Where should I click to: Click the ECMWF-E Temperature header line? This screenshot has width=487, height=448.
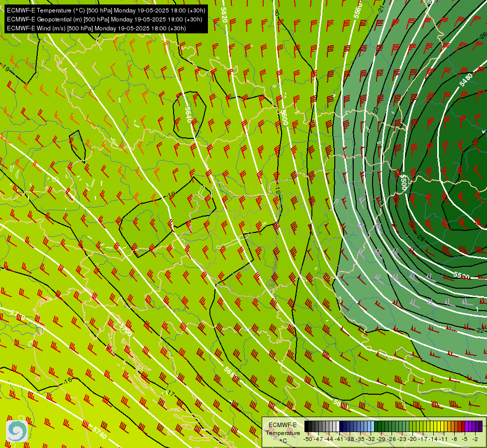pos(106,10)
